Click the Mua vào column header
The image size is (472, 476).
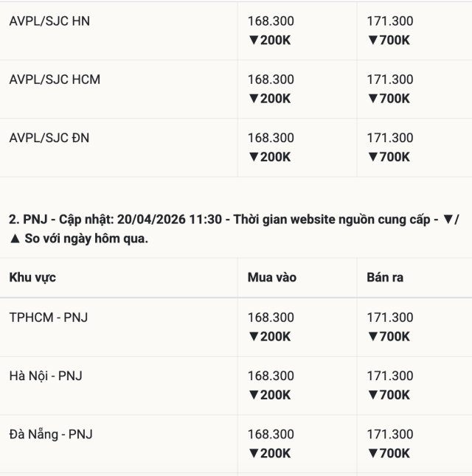(272, 278)
